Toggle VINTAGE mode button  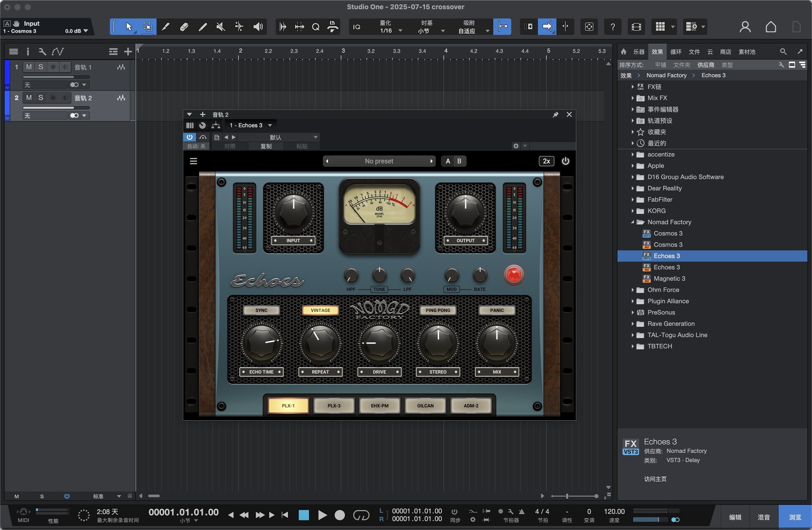[x=320, y=310]
